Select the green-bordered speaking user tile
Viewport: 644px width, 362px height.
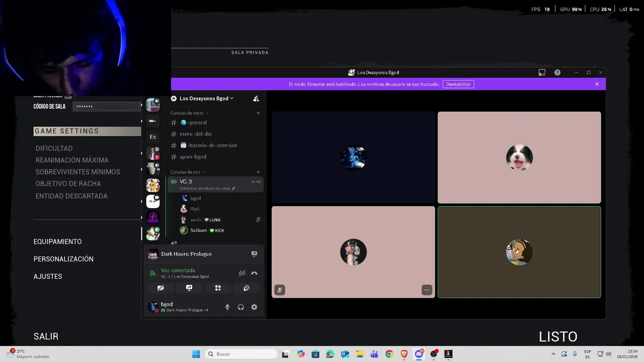(519, 252)
